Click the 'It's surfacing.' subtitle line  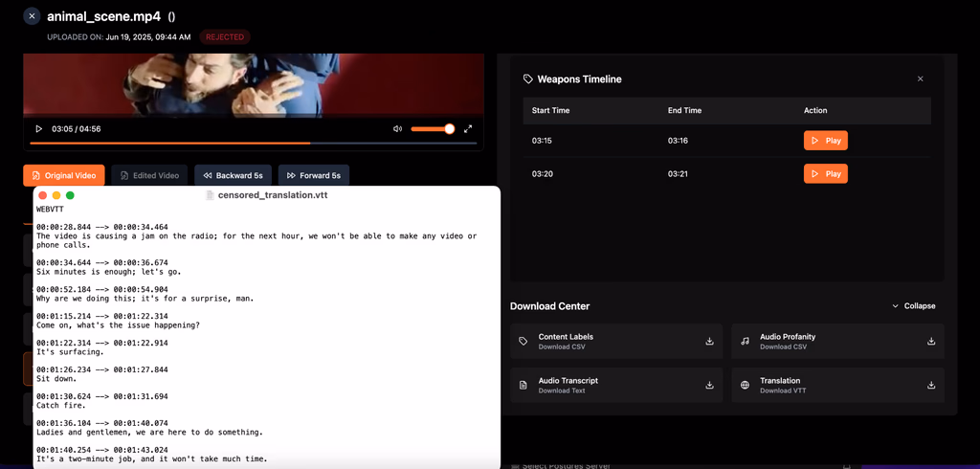tap(69, 352)
